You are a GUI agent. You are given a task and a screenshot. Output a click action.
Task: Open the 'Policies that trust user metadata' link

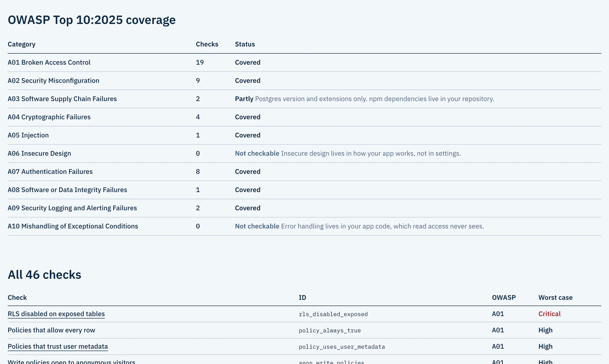pos(58,347)
